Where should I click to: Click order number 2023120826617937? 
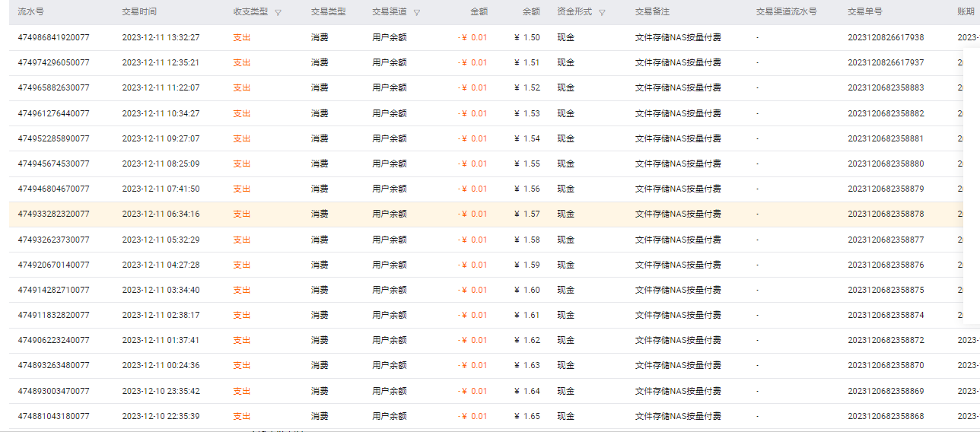tap(886, 63)
